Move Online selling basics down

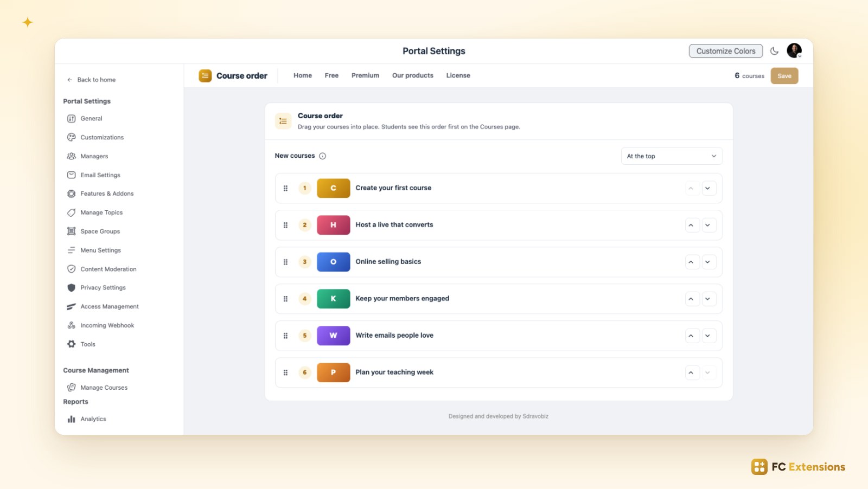(x=709, y=262)
